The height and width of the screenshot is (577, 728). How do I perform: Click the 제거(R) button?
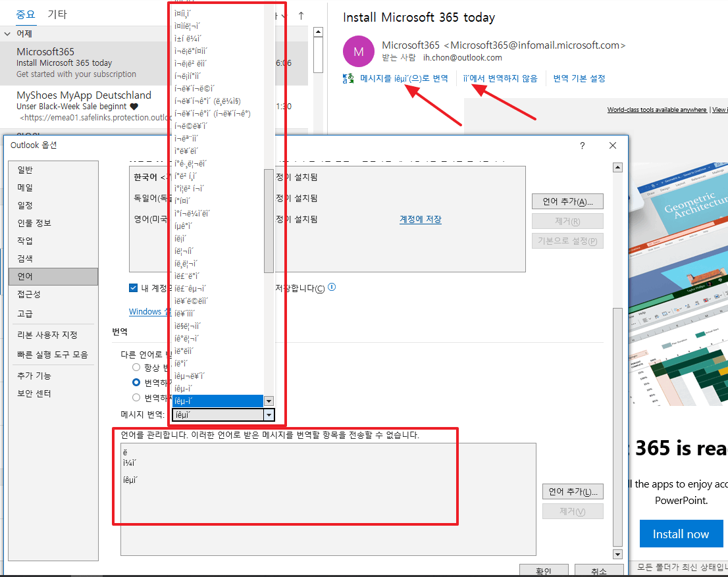click(x=567, y=222)
